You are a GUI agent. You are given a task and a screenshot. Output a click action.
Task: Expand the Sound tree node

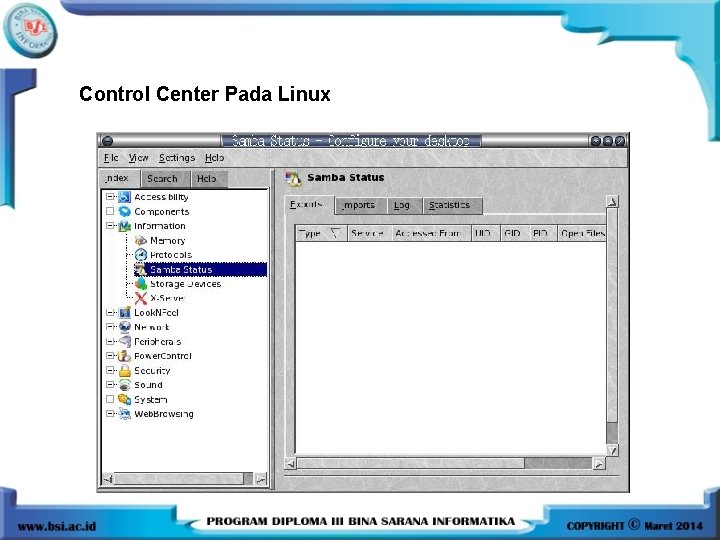pyautogui.click(x=110, y=385)
